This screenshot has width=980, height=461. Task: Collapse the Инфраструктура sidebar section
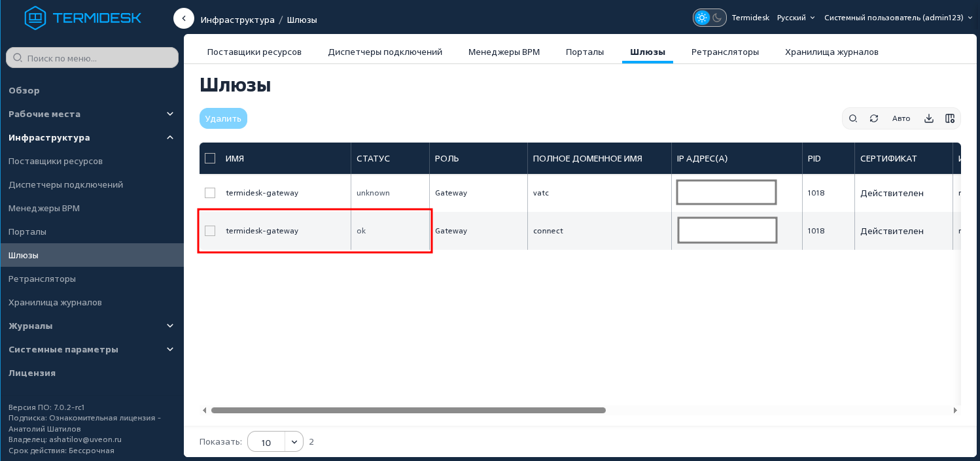[92, 137]
